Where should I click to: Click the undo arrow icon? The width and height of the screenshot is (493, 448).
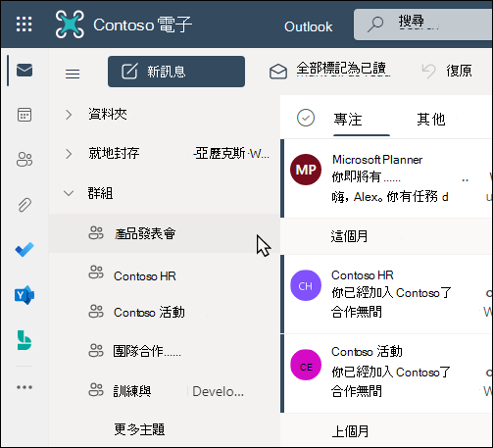tap(428, 71)
